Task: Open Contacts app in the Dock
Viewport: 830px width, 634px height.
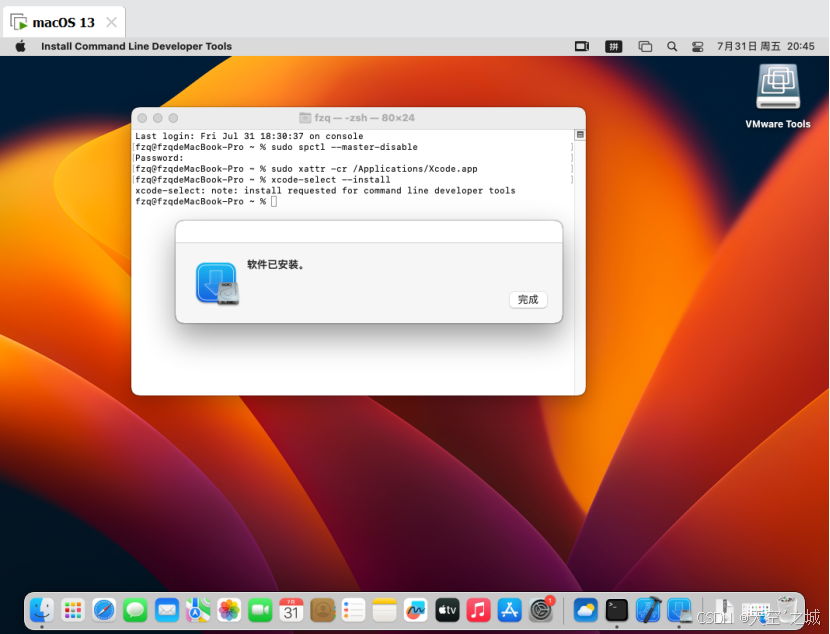Action: [x=322, y=610]
